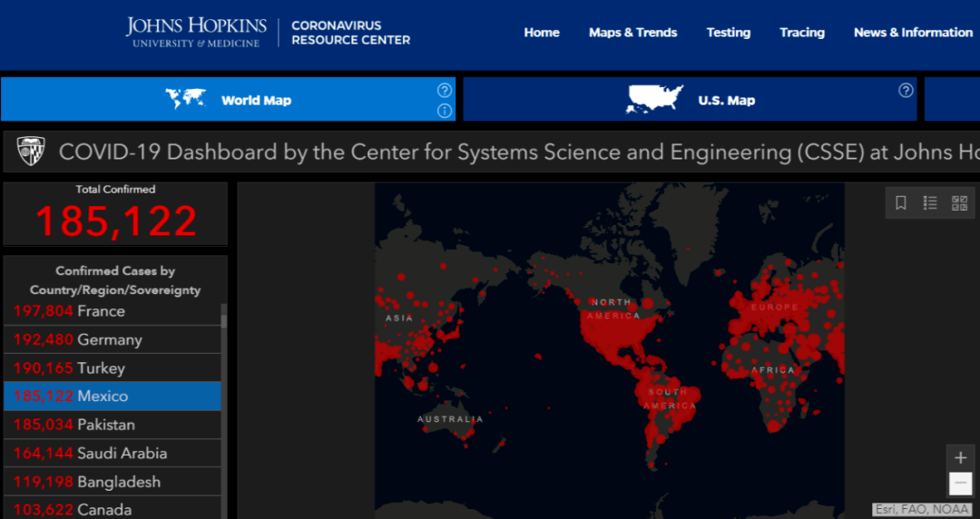Click the EUROPE label on the map
This screenshot has height=519, width=980.
coord(775,307)
